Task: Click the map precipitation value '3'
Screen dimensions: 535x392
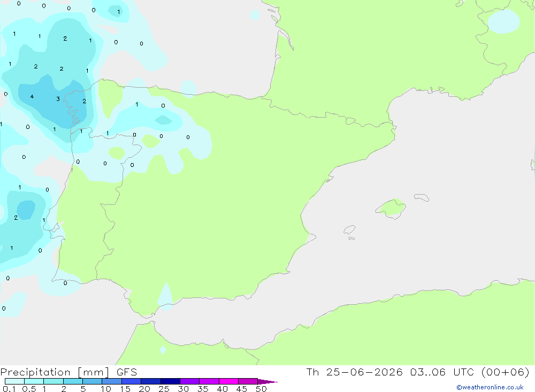Action: [x=58, y=99]
